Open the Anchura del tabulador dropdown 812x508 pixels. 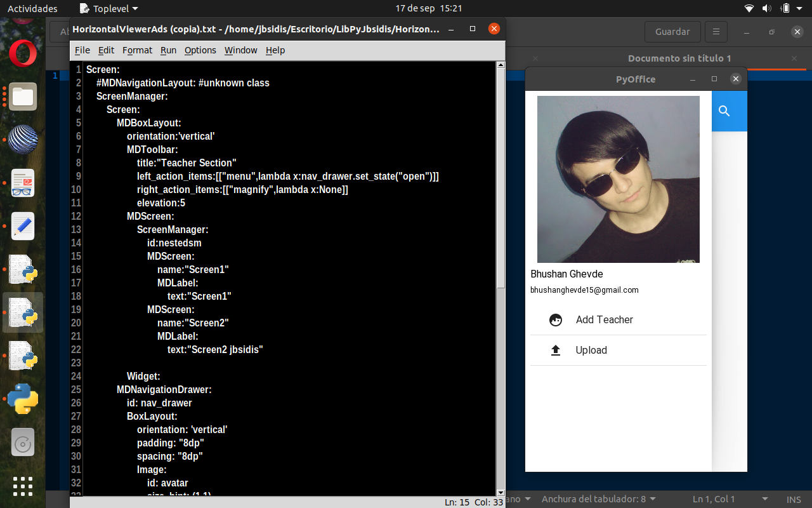point(598,499)
